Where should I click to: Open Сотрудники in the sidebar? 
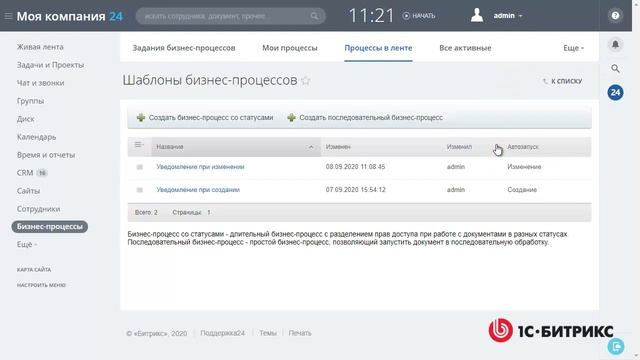38,209
